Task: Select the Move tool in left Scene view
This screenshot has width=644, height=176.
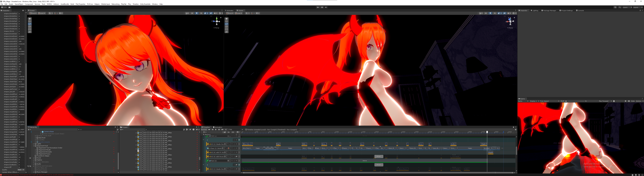Action: click(30, 21)
